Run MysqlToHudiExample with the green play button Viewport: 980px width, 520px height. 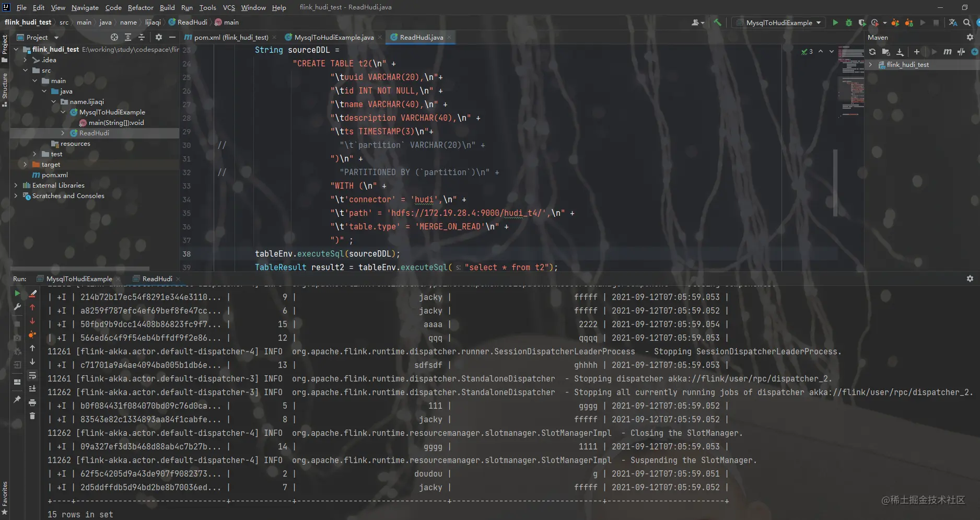835,22
